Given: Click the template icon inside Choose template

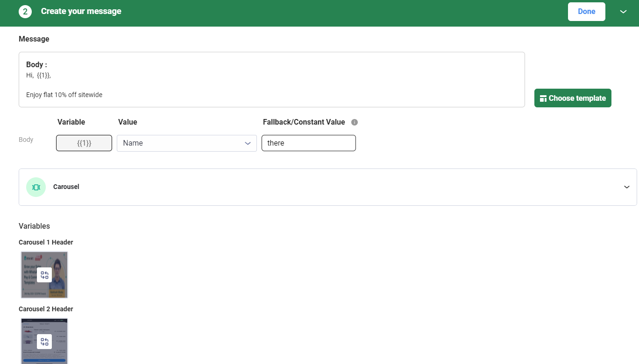Looking at the screenshot, I should point(543,98).
